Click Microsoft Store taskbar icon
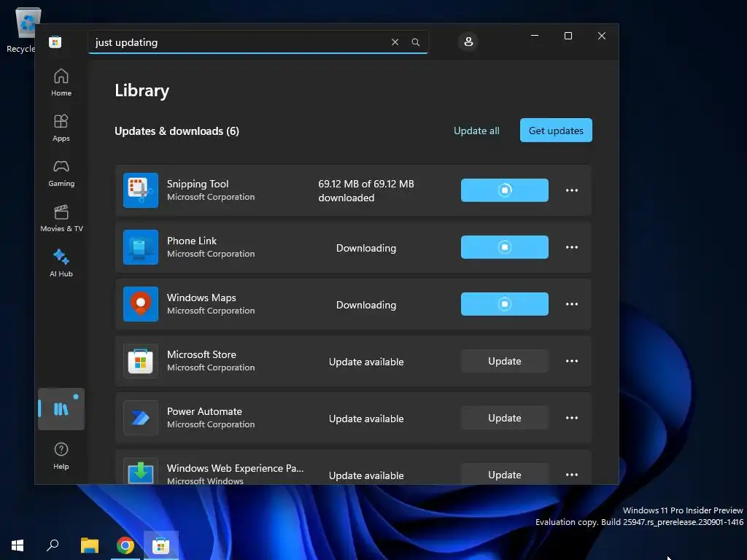Screen dimensions: 747x560 161,545
